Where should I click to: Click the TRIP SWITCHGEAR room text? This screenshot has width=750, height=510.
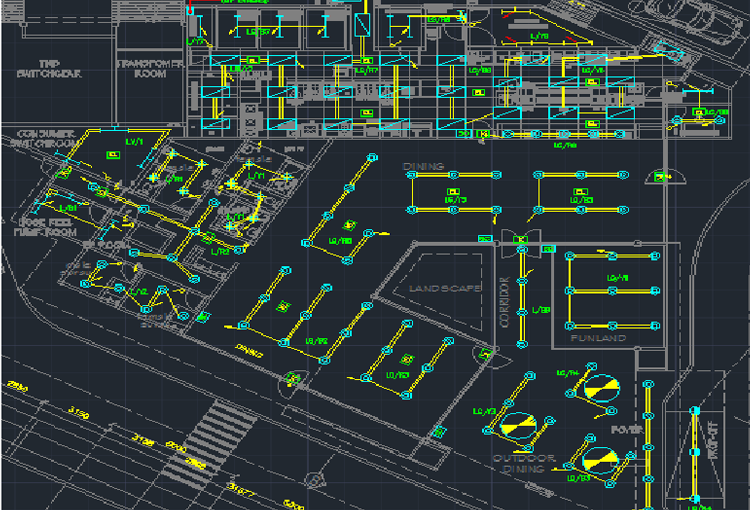tap(49, 68)
